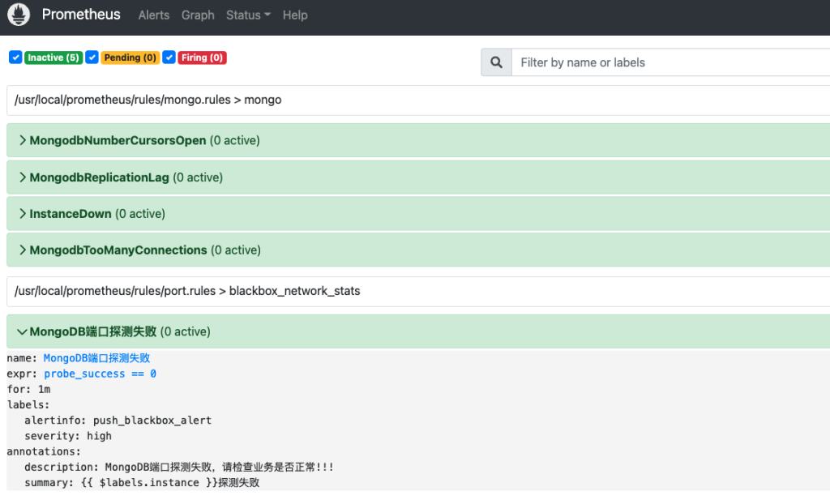The width and height of the screenshot is (830, 504).
Task: Expand the InstanceDown alert chevron
Action: 22,214
